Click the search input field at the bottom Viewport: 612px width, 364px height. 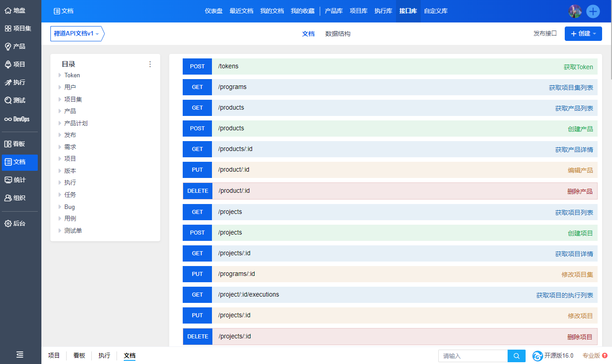coord(472,355)
